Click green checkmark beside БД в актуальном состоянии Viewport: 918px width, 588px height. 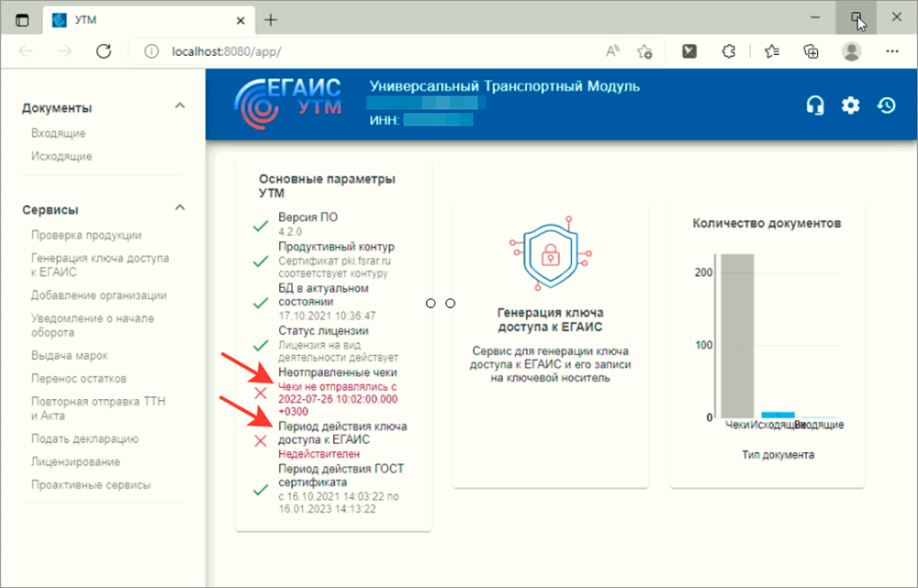[261, 303]
